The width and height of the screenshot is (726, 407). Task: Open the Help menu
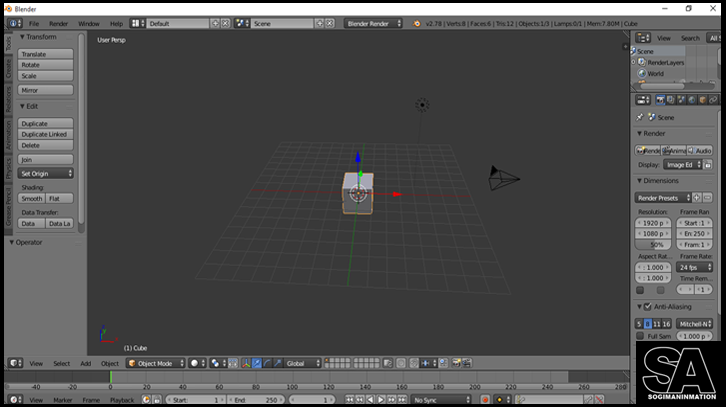pos(116,24)
